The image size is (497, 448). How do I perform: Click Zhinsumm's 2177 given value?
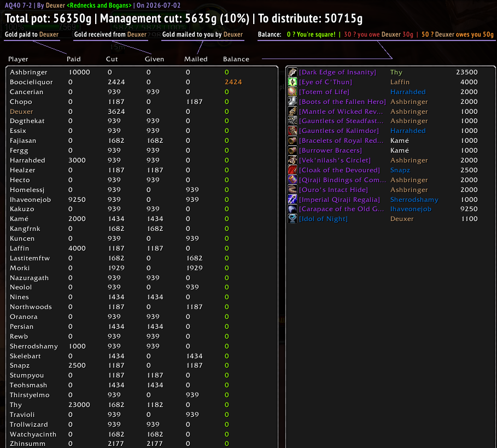(x=155, y=444)
